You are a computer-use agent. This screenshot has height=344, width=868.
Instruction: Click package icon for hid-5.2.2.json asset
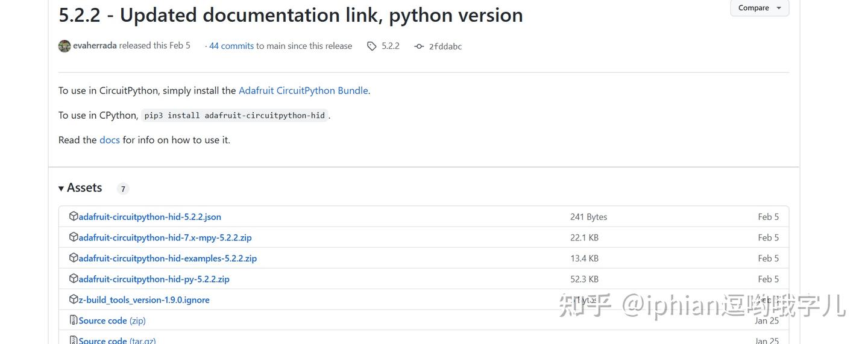point(74,216)
